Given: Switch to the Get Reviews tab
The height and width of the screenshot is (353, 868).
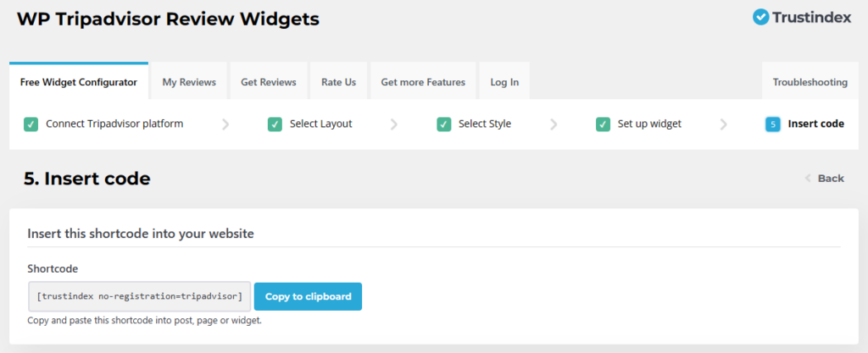Looking at the screenshot, I should [x=268, y=82].
